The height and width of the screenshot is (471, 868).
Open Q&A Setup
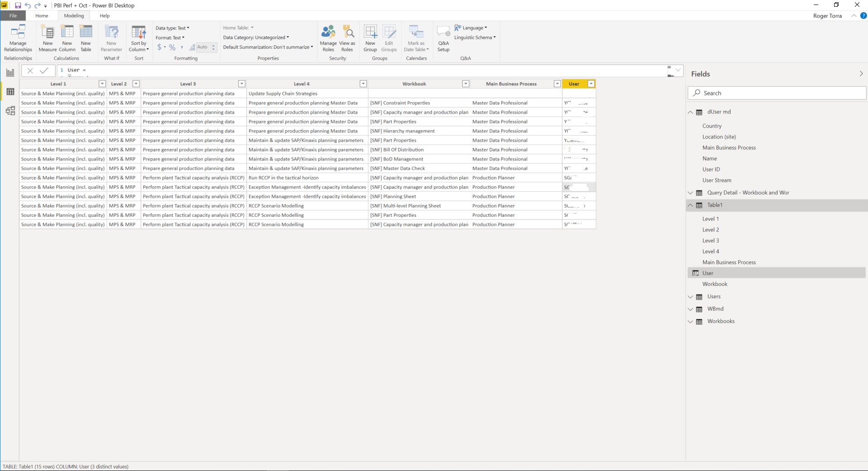(x=443, y=38)
